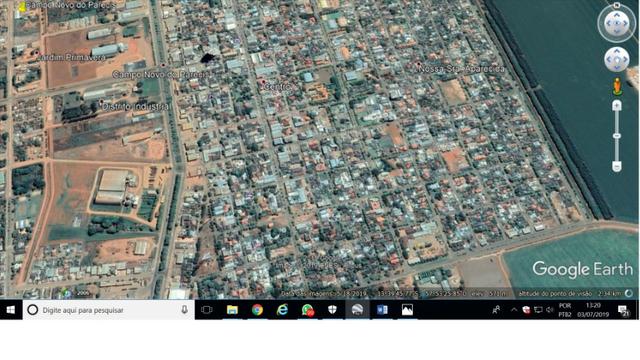Click the Nossa Sra. Aparecida label

click(462, 69)
